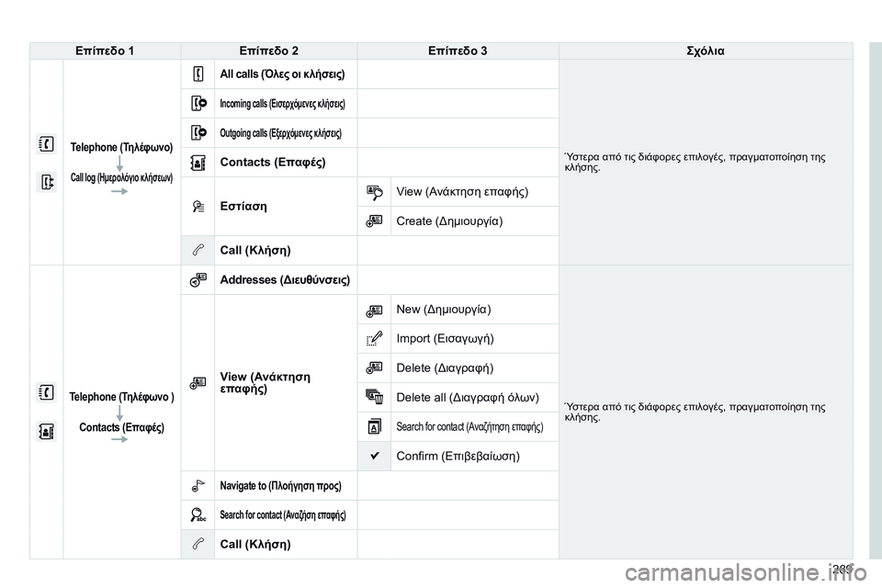Click the Confirm (Επιβεβαίωση) checkmark
882x588 pixels.
coord(375,456)
